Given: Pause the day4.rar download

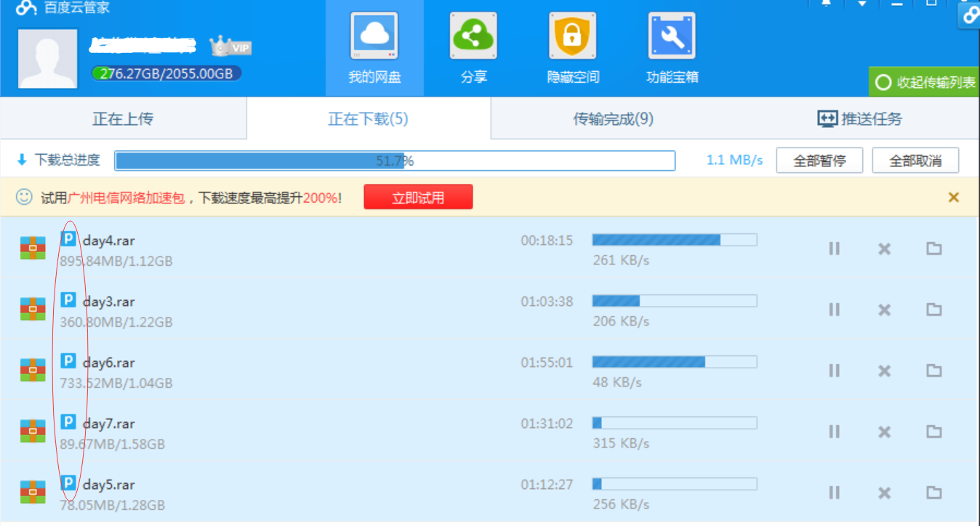Looking at the screenshot, I should (834, 248).
